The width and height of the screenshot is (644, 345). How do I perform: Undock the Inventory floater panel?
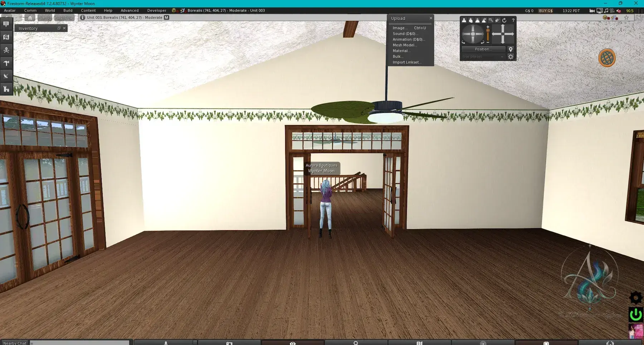click(59, 28)
